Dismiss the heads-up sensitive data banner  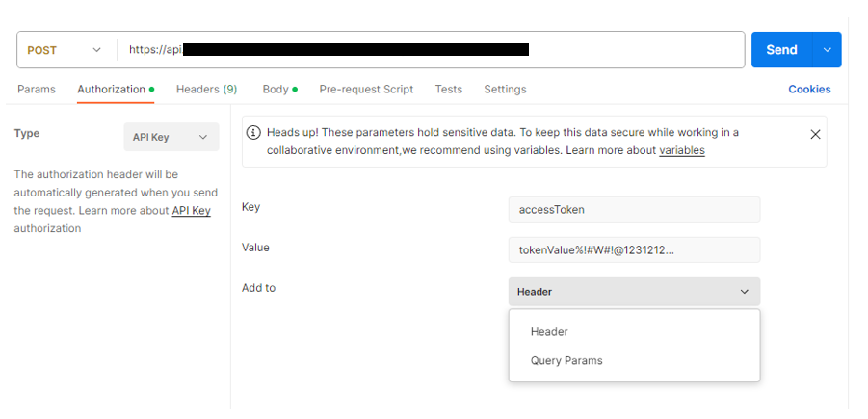[x=815, y=134]
